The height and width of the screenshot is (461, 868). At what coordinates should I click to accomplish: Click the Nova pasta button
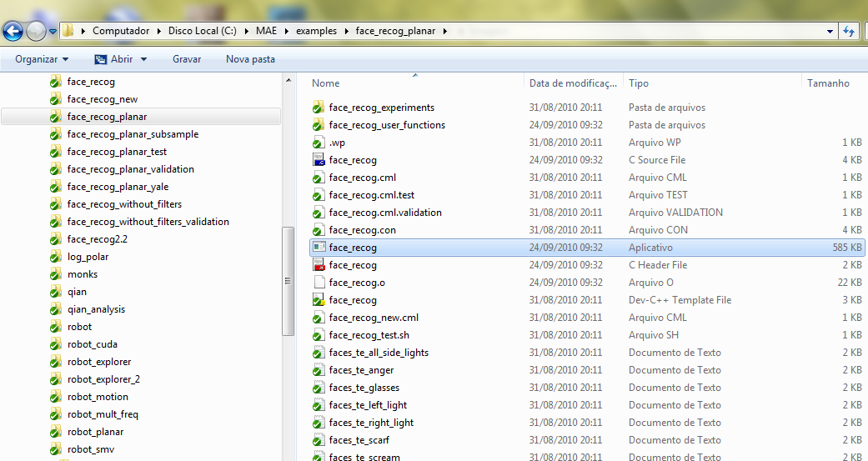click(250, 59)
